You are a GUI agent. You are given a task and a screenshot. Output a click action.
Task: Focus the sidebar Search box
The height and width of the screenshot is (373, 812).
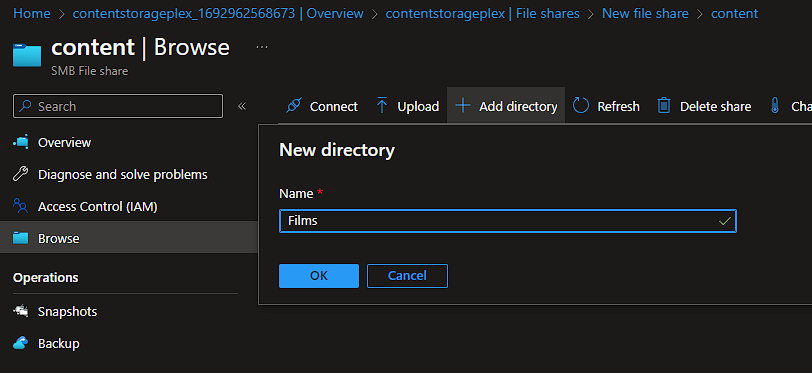pyautogui.click(x=118, y=106)
